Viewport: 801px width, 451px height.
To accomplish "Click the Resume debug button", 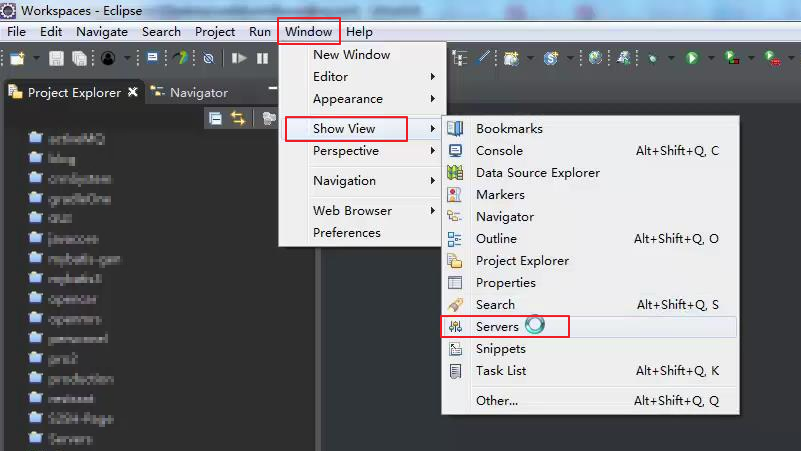I will pyautogui.click(x=239, y=58).
